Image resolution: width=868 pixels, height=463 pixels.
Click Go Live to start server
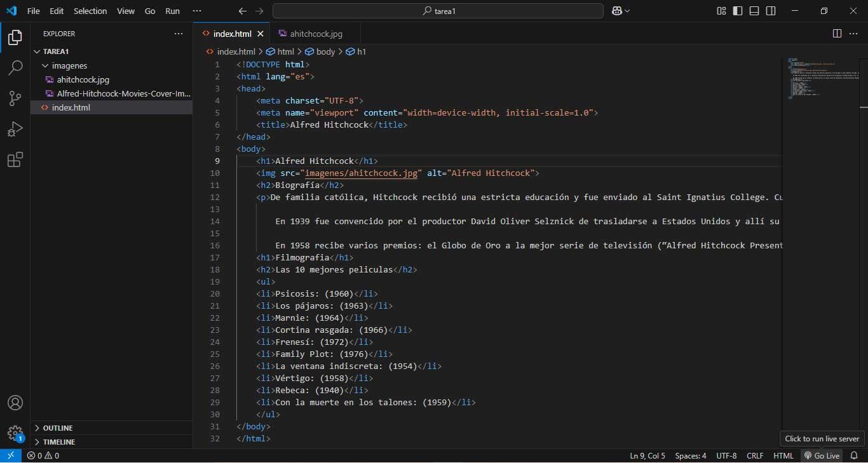click(822, 455)
